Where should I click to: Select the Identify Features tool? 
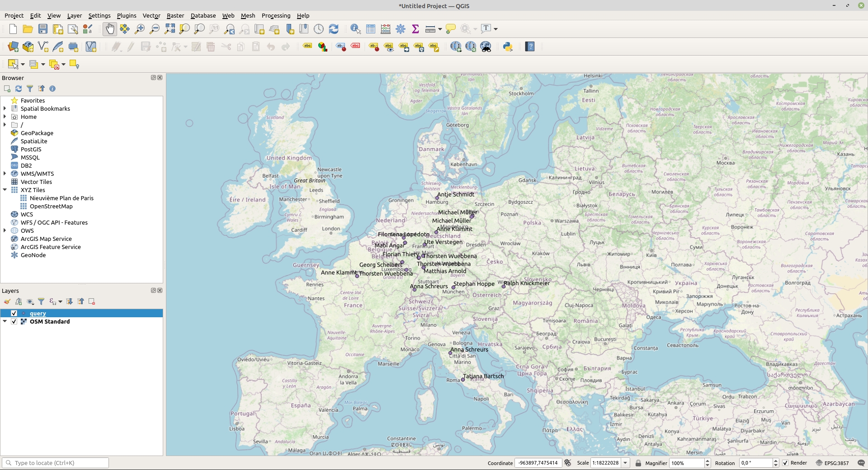pyautogui.click(x=356, y=29)
